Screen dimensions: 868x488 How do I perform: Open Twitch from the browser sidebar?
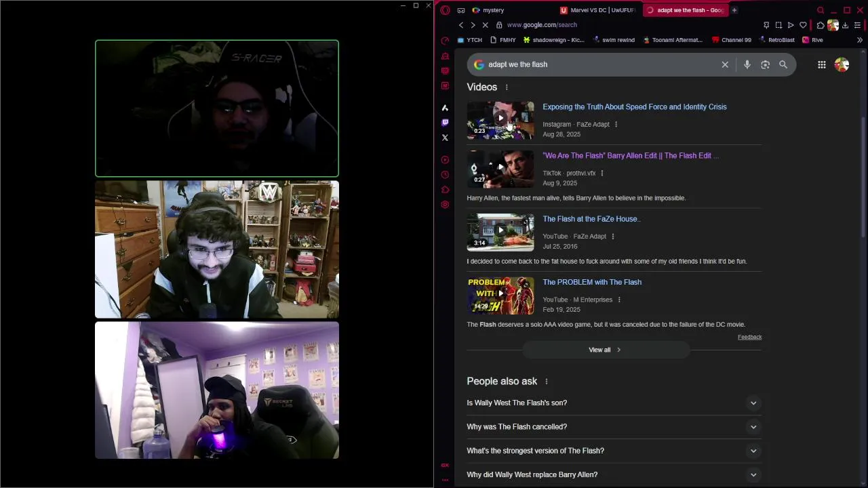point(445,123)
